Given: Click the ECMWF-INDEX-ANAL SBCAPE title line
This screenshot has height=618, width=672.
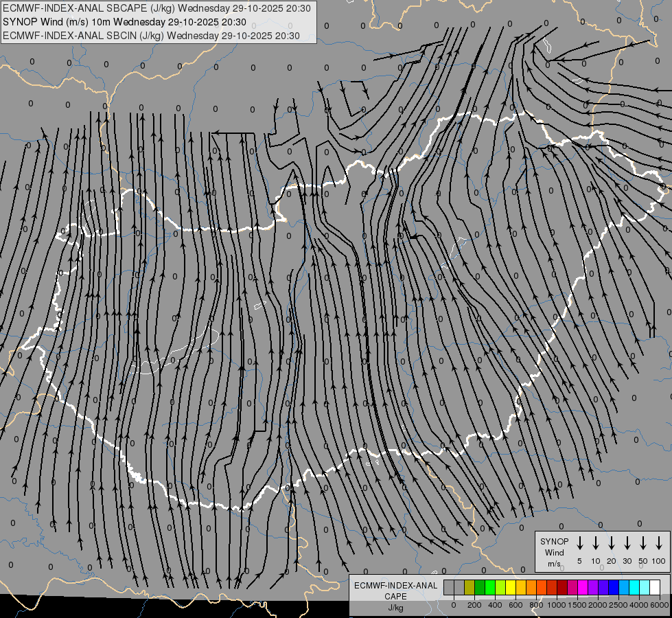Looking at the screenshot, I should click(x=157, y=8).
